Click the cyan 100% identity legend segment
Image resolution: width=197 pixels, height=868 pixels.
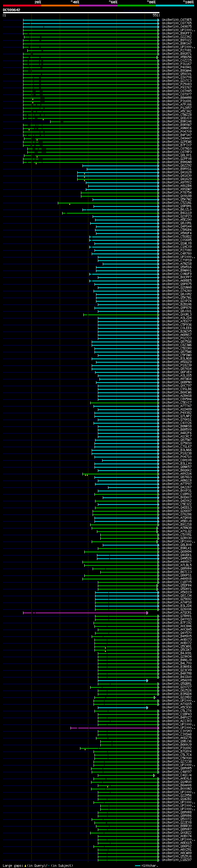pos(175,6)
